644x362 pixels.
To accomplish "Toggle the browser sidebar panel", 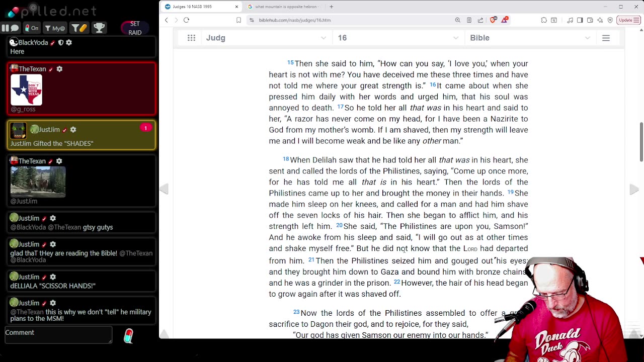I will 580,20.
